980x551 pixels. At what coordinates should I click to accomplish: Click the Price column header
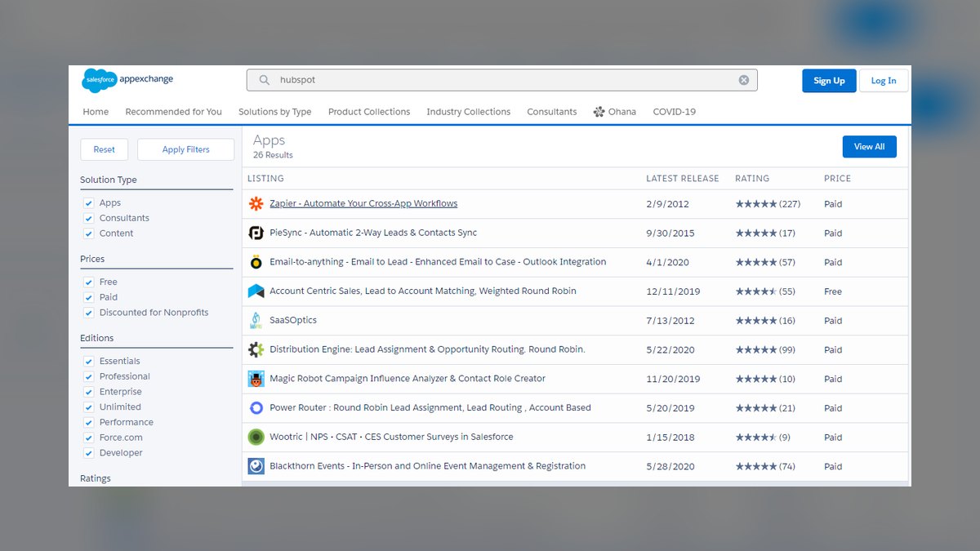pos(837,179)
